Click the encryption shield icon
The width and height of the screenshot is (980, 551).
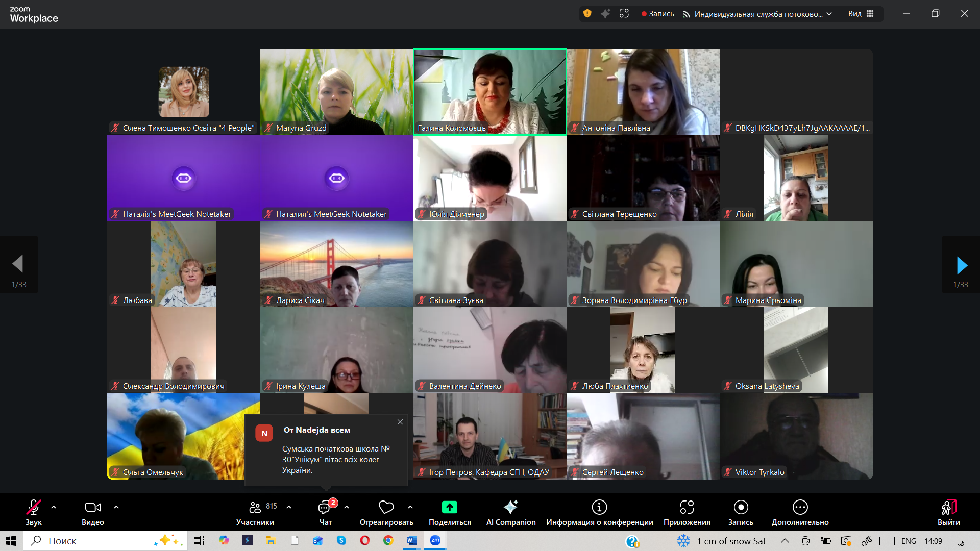[587, 14]
